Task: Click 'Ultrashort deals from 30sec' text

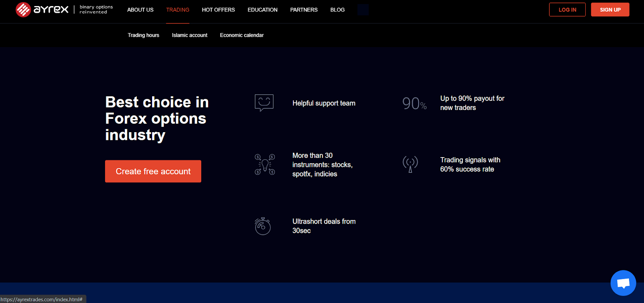Action: point(324,226)
